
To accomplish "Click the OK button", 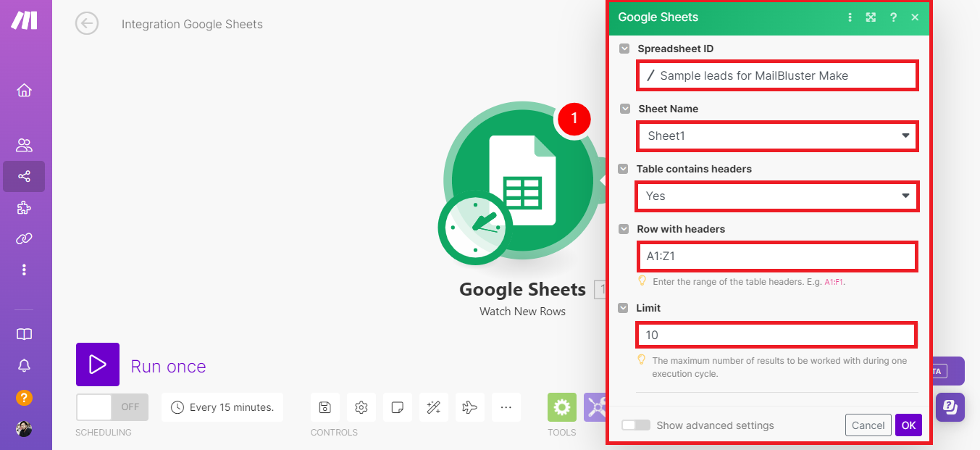I will pyautogui.click(x=908, y=425).
